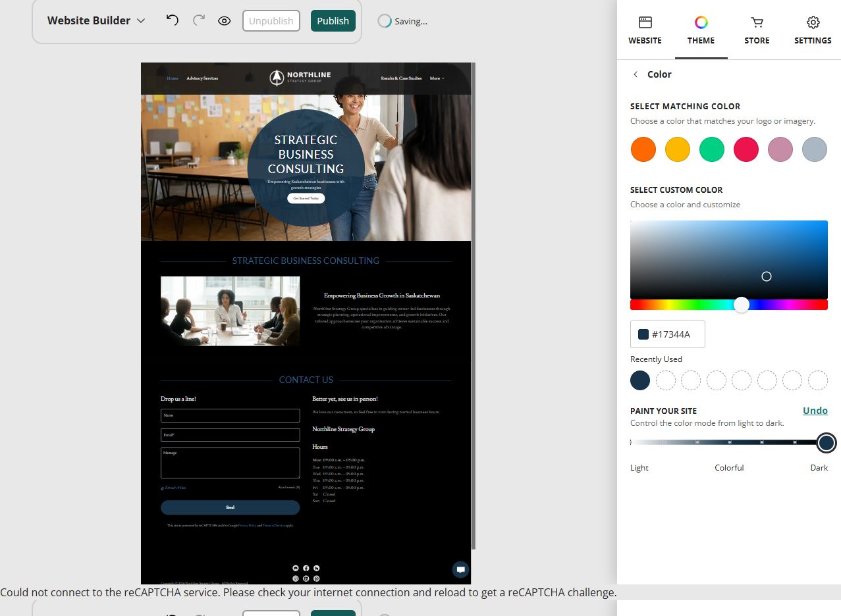
Task: Choose the pink-red matching color swatch
Action: (746, 149)
